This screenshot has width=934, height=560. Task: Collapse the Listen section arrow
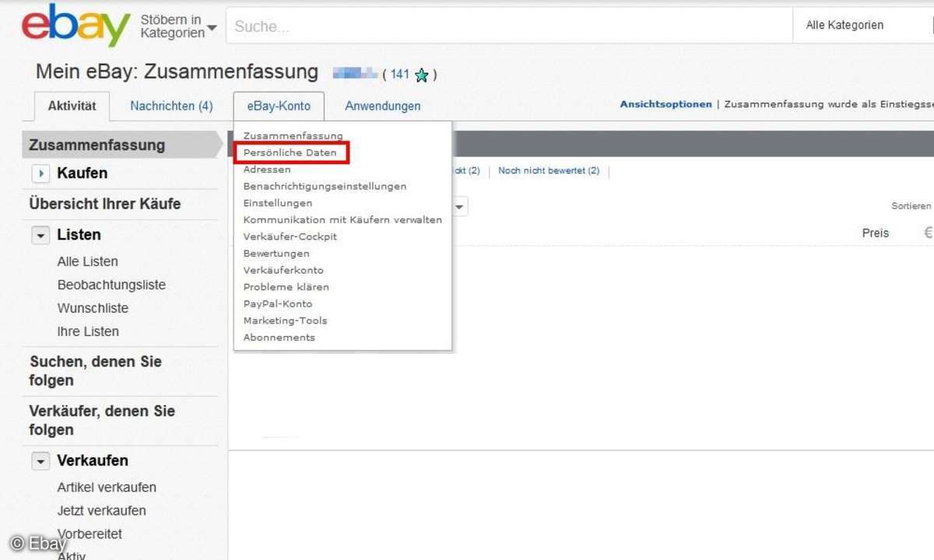click(x=40, y=235)
